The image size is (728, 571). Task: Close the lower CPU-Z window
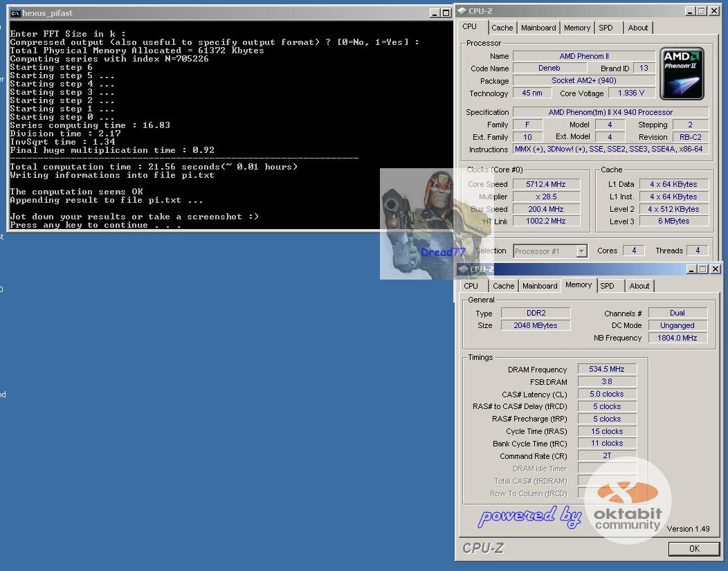[x=716, y=269]
